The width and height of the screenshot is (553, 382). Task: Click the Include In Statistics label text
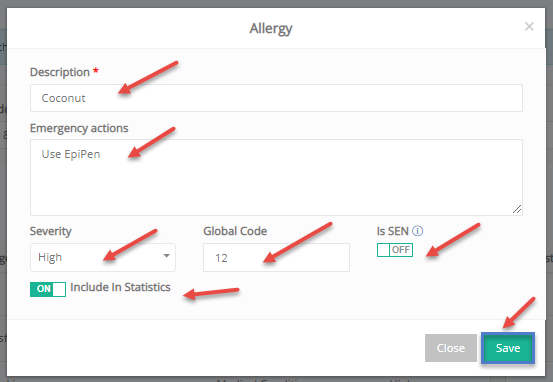coord(120,287)
